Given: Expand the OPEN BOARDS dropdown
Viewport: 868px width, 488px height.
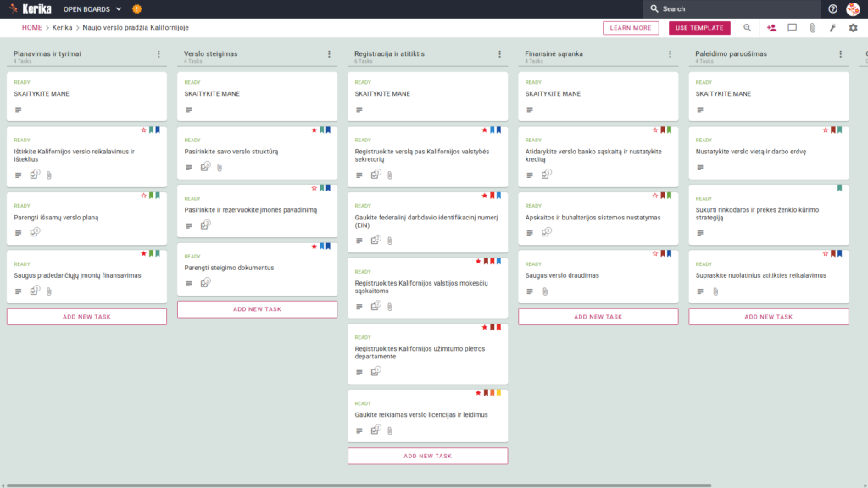Looking at the screenshot, I should (92, 8).
